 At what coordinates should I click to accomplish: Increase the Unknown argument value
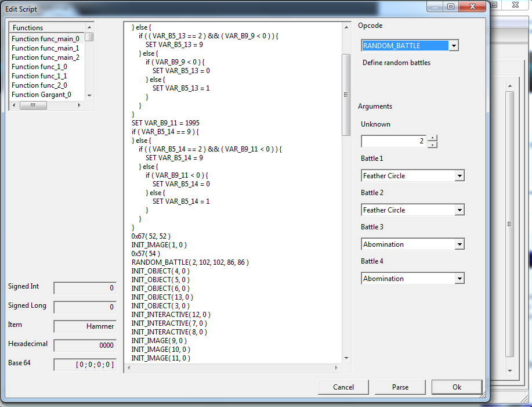pos(432,138)
